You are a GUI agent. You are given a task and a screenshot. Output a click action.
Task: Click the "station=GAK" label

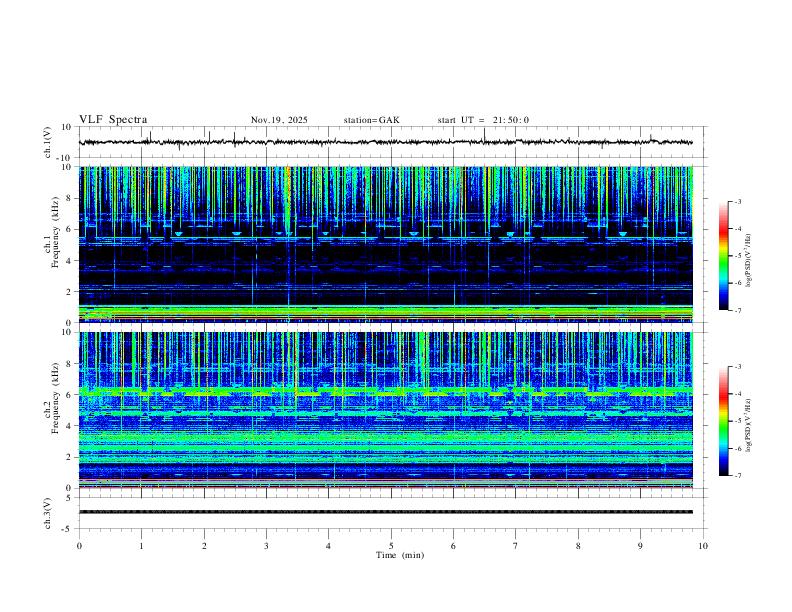pos(371,120)
